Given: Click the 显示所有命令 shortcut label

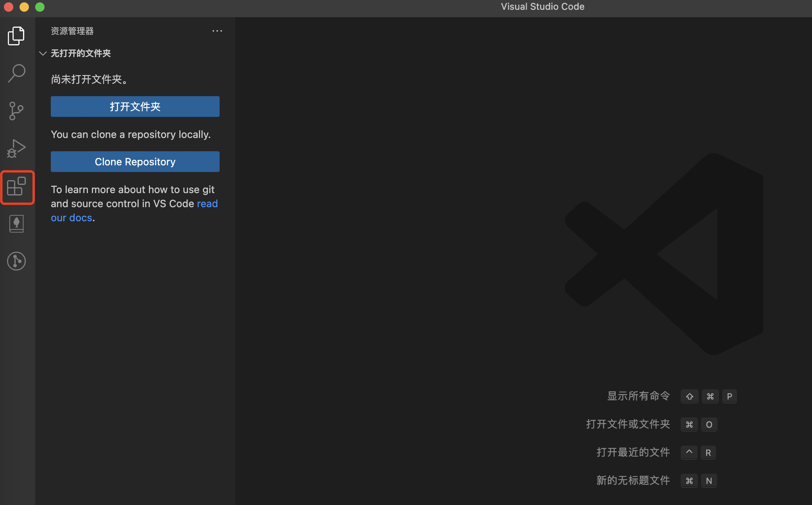Looking at the screenshot, I should (639, 396).
